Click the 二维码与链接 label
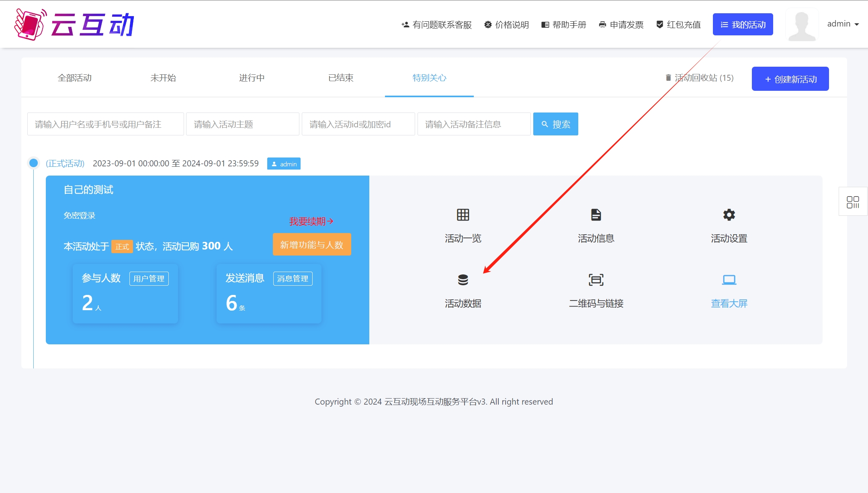Screen dimensions: 868x493 (x=596, y=303)
